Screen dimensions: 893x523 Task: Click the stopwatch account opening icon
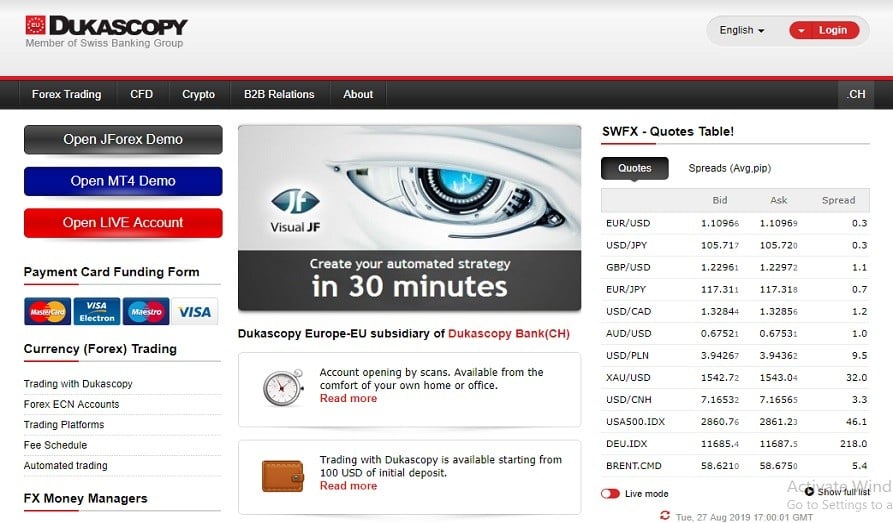pos(283,385)
